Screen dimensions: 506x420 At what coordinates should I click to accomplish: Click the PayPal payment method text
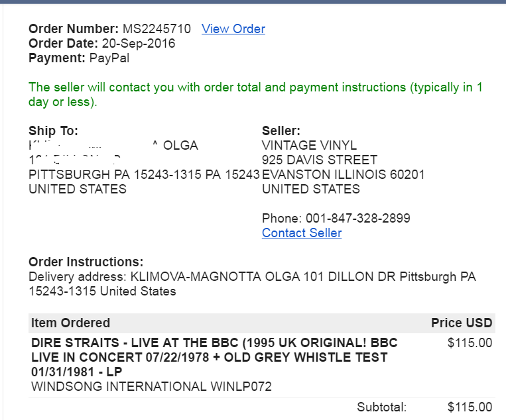coord(109,58)
